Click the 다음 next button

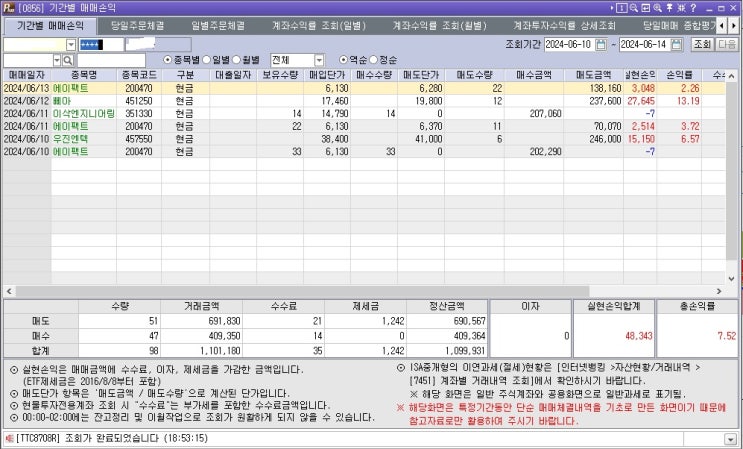[x=726, y=45]
